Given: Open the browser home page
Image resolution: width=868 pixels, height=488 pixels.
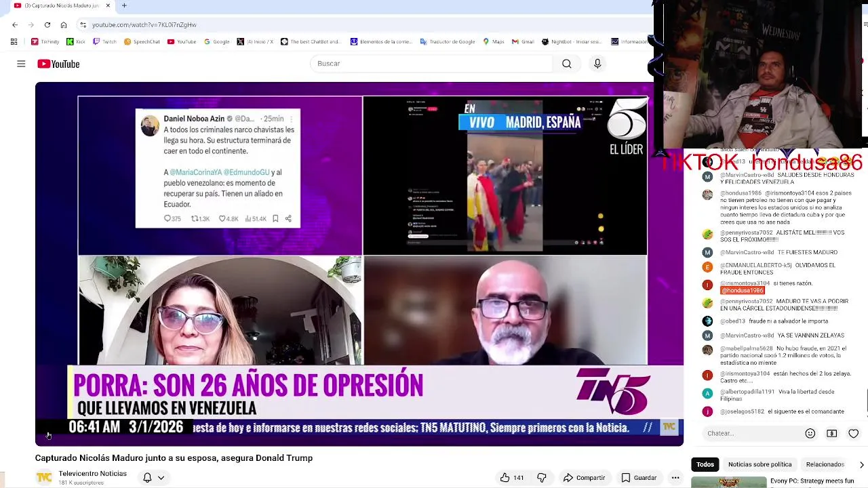Looking at the screenshot, I should tap(64, 25).
